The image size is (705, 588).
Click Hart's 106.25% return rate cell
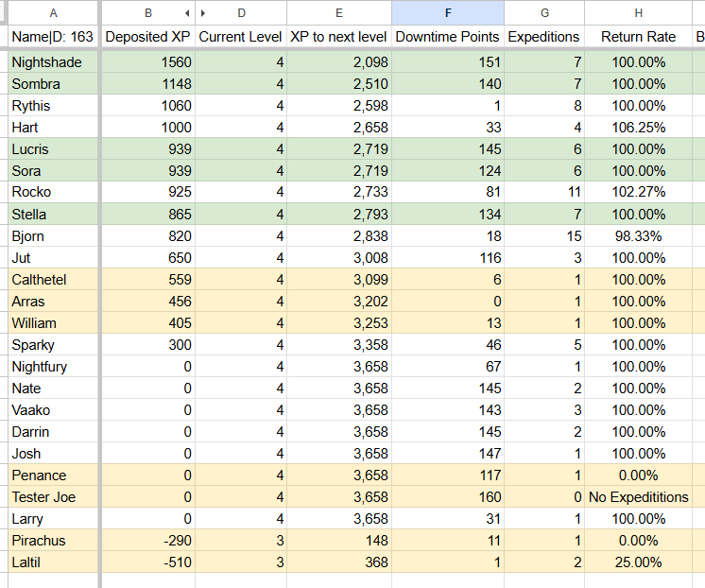coord(639,128)
